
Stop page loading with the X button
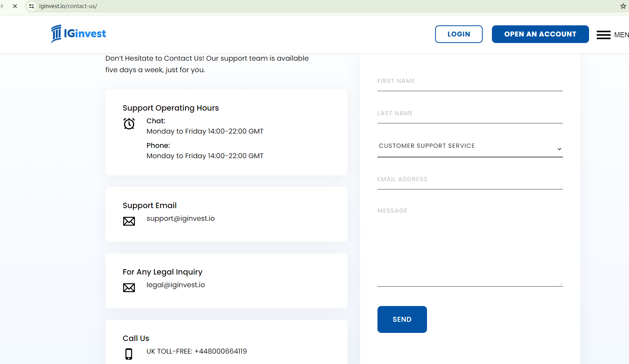(x=15, y=6)
